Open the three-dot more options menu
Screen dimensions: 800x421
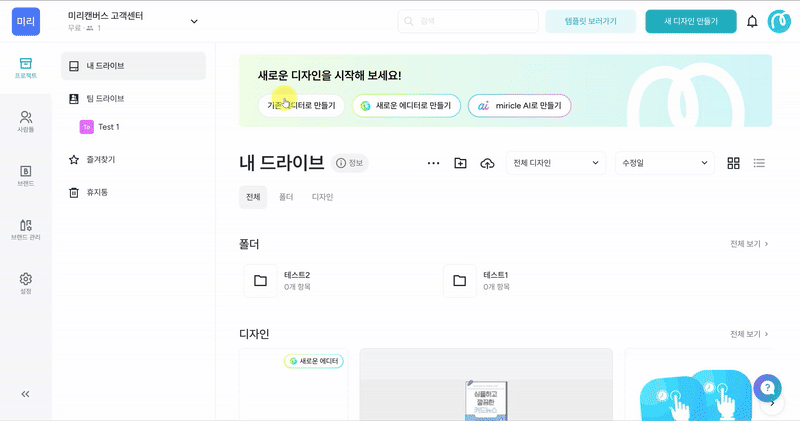433,163
